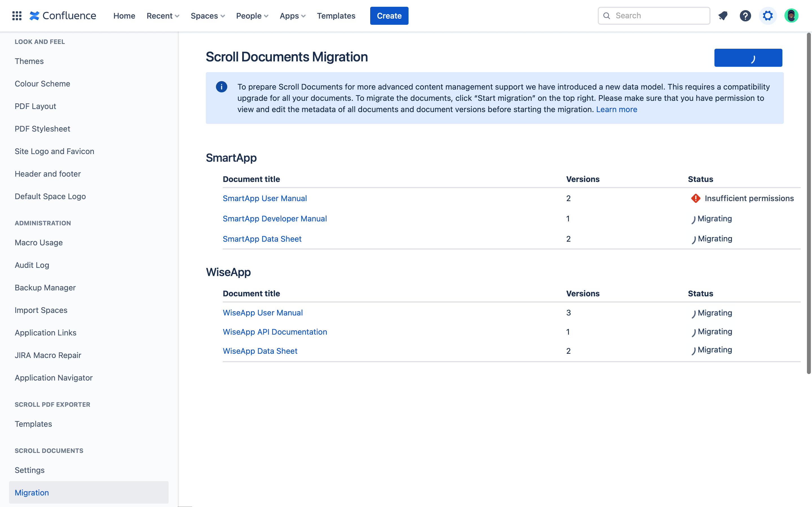The width and height of the screenshot is (812, 507).
Task: Click the SmartApp User Manual link
Action: pos(265,198)
